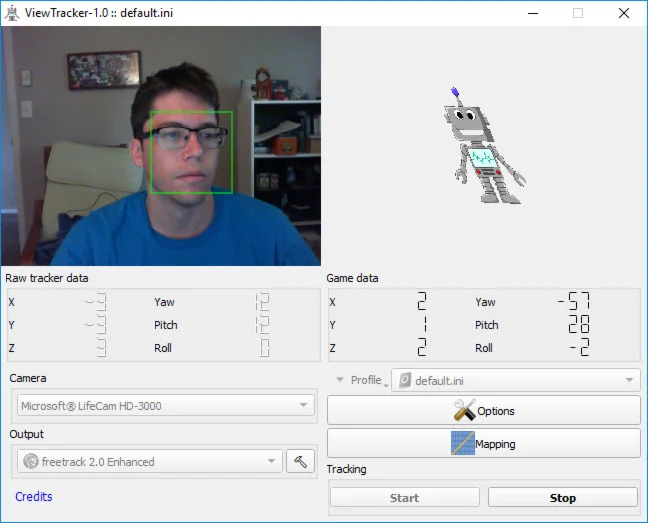The height and width of the screenshot is (523, 648).
Task: Click the Camera section label
Action: click(28, 378)
